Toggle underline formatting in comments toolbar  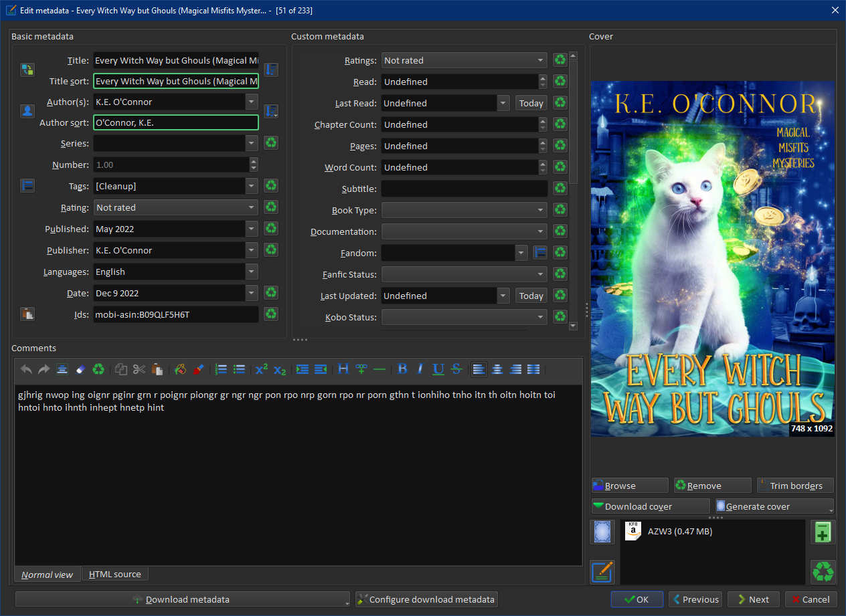pyautogui.click(x=438, y=369)
